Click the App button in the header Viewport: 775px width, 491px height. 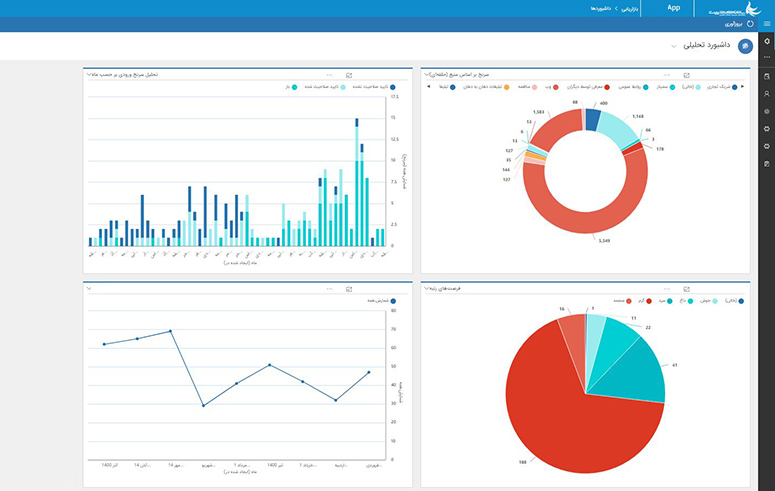674,7
